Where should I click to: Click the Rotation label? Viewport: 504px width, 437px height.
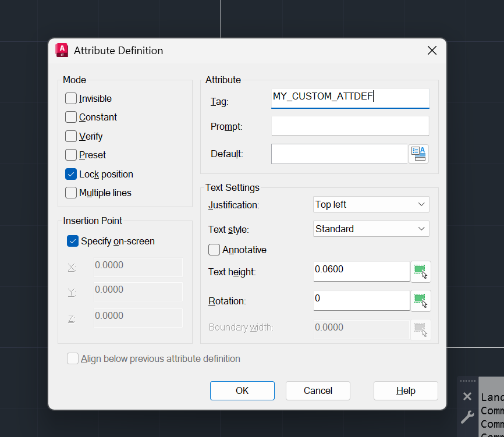coord(227,301)
